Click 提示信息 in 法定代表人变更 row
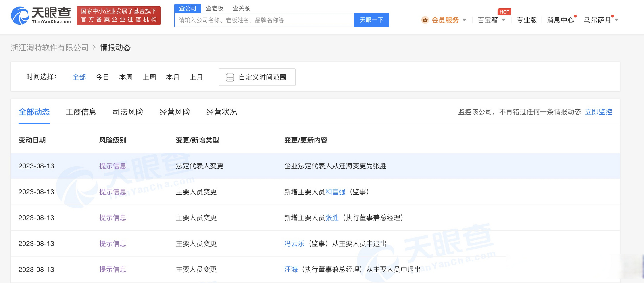The image size is (644, 283). pos(113,166)
